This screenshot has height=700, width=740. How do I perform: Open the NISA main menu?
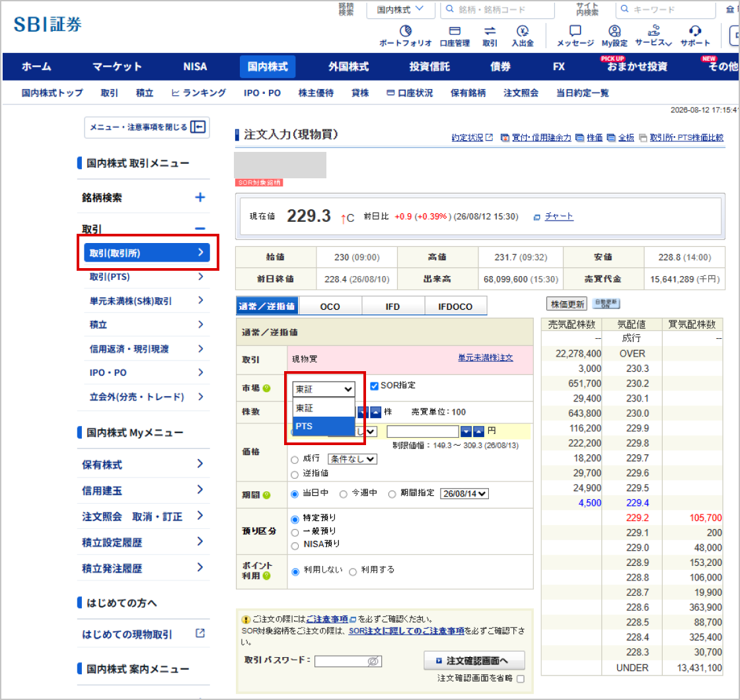pyautogui.click(x=195, y=67)
